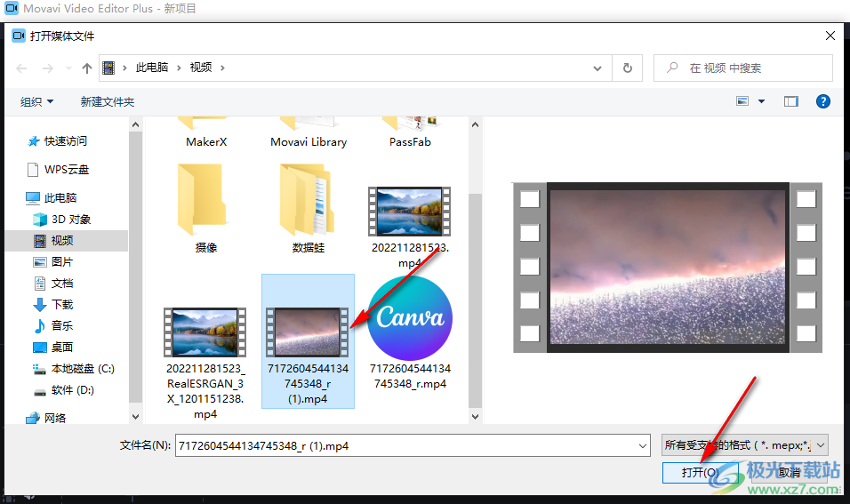Open the file name dropdown arrow
Viewport: 850px width, 504px height.
[642, 446]
